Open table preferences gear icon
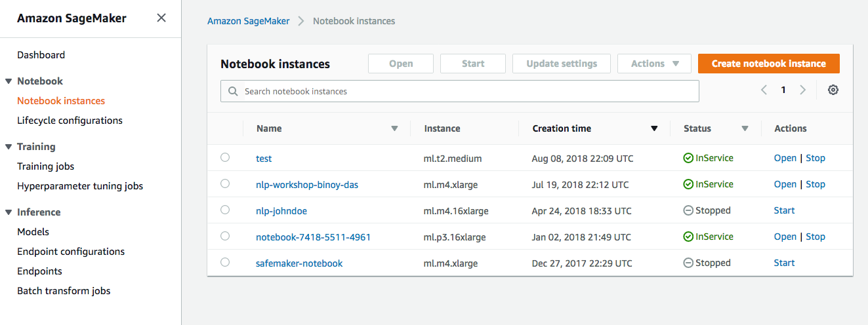This screenshot has height=325, width=868. click(833, 90)
